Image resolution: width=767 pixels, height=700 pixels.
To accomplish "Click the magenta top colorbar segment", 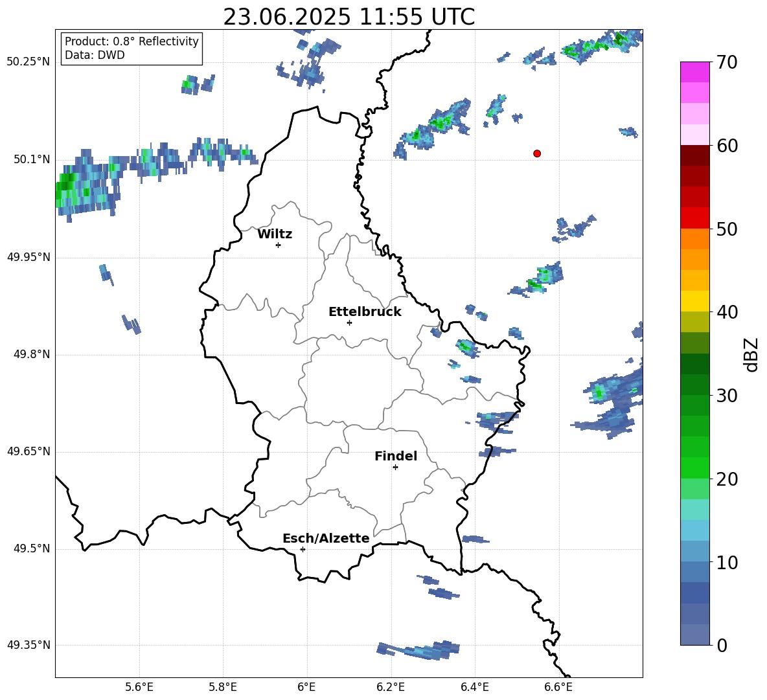I will click(695, 73).
